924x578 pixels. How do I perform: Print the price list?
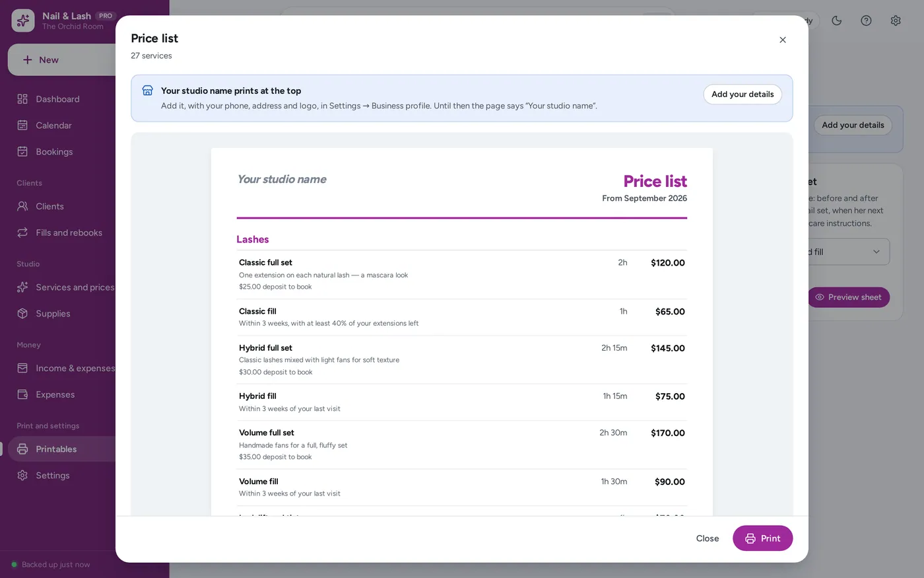click(x=762, y=538)
